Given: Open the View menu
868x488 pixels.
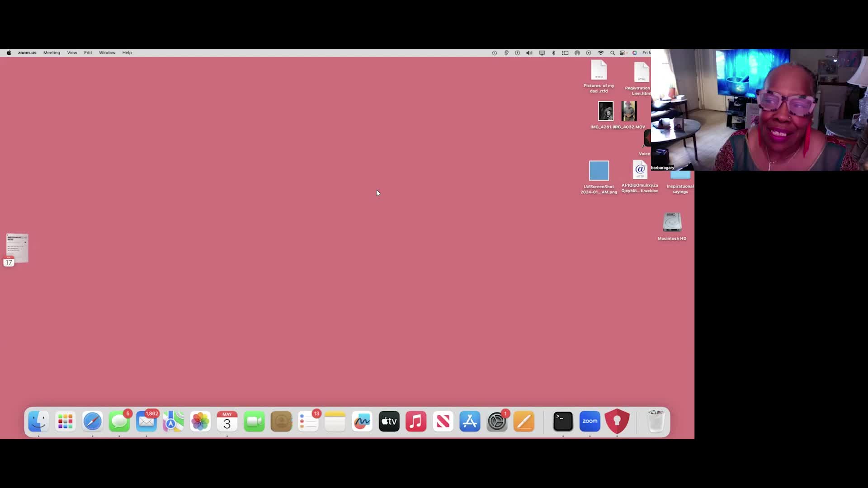Looking at the screenshot, I should tap(72, 53).
